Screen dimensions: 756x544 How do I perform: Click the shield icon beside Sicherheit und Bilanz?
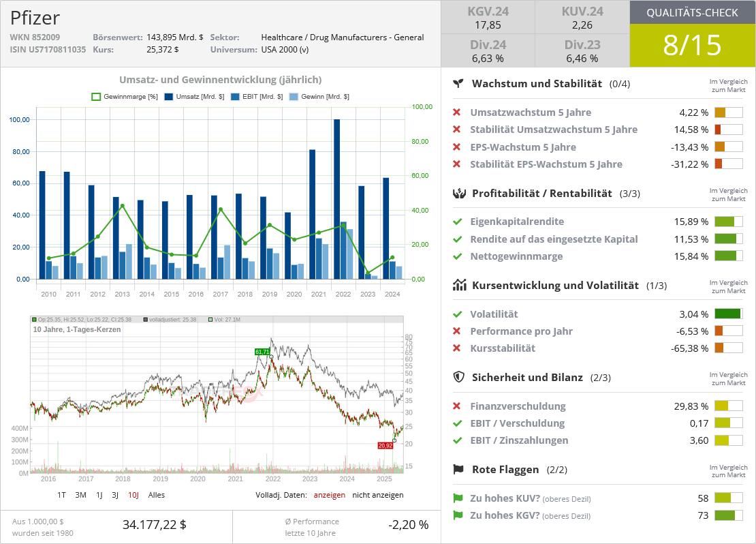pos(459,377)
